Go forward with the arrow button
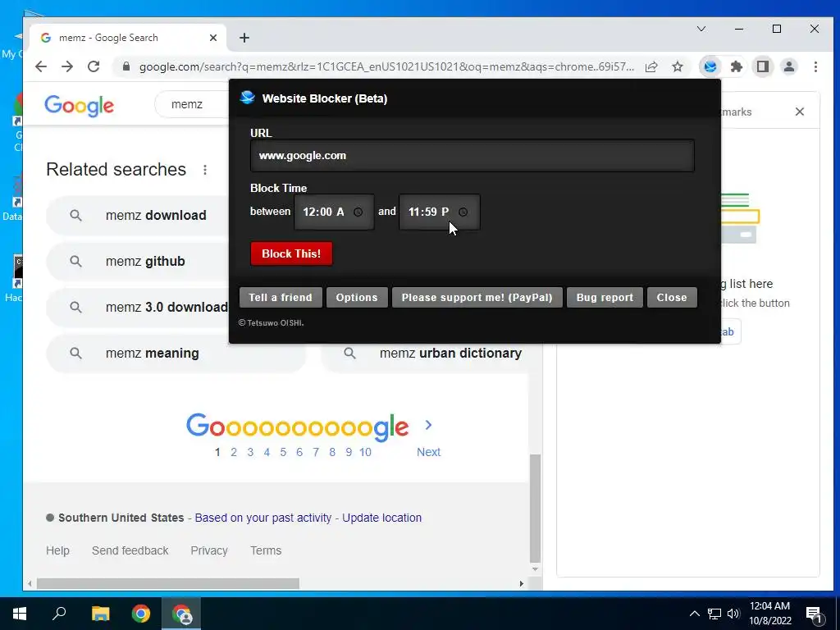 [x=67, y=66]
